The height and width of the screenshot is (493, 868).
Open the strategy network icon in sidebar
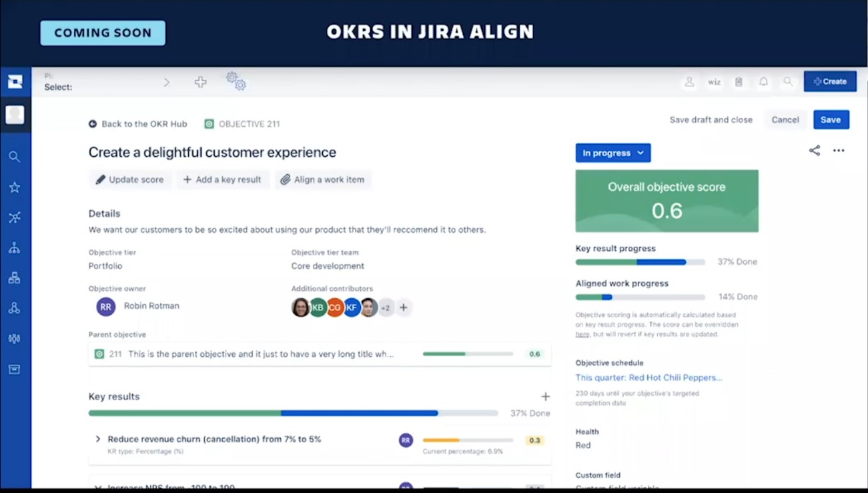coord(14,217)
